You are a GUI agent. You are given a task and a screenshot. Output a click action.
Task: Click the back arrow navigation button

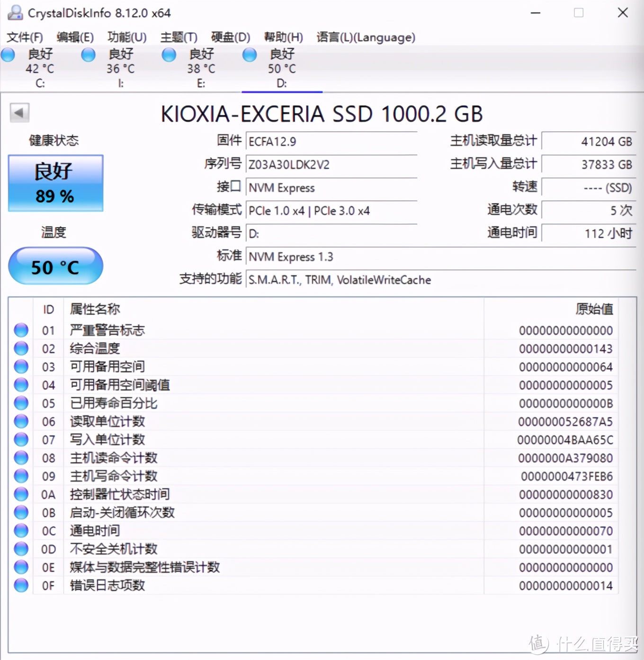(x=19, y=113)
